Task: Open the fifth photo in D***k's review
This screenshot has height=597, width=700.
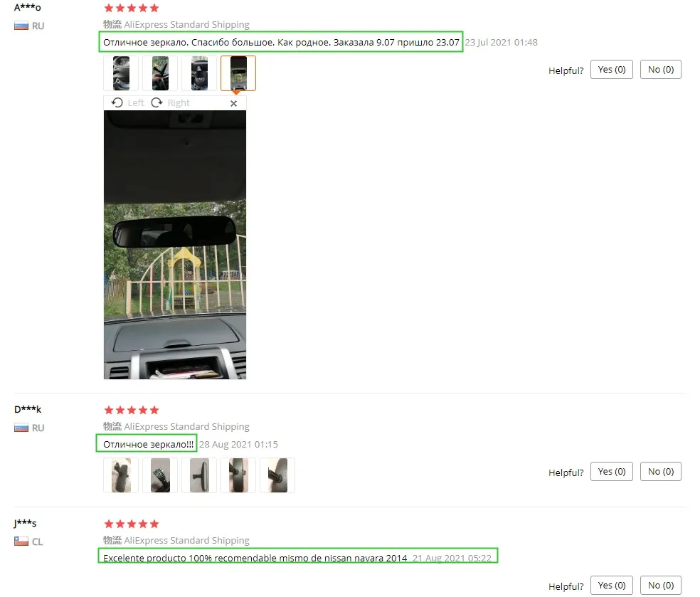Action: pyautogui.click(x=277, y=475)
